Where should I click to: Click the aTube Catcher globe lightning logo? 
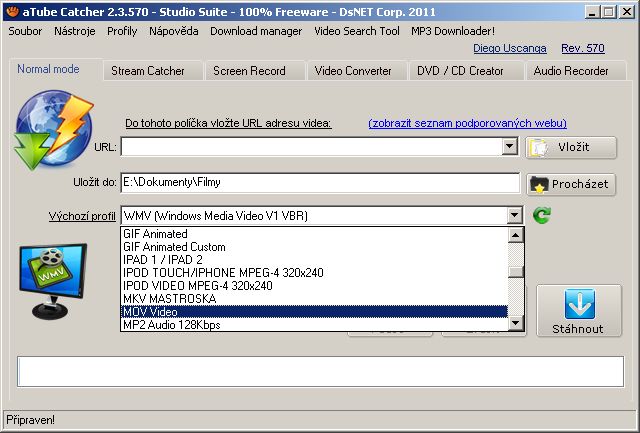pyautogui.click(x=53, y=130)
